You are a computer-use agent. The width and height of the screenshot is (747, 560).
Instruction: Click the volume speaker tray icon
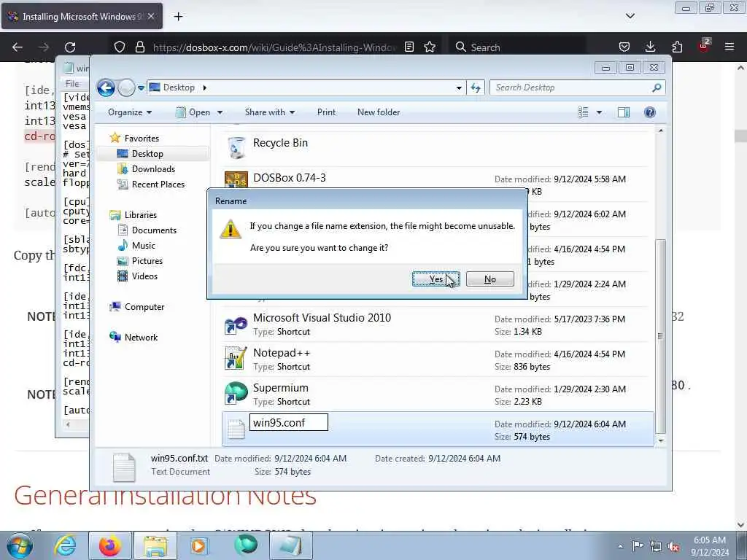tap(673, 546)
